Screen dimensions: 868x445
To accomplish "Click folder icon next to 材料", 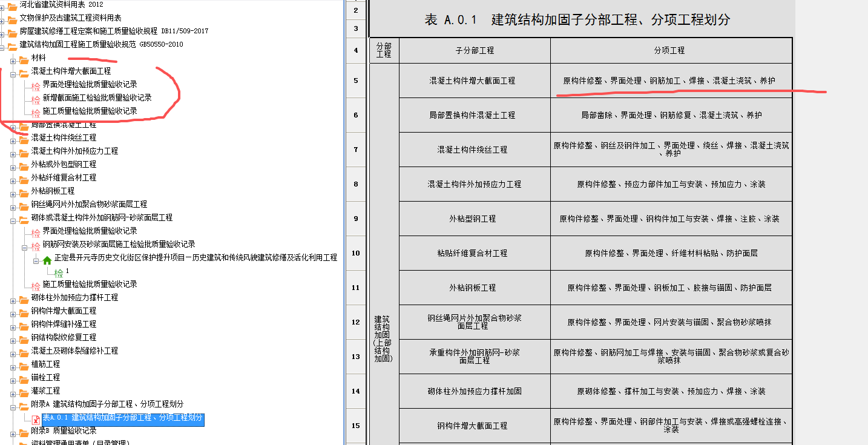I will (x=24, y=59).
